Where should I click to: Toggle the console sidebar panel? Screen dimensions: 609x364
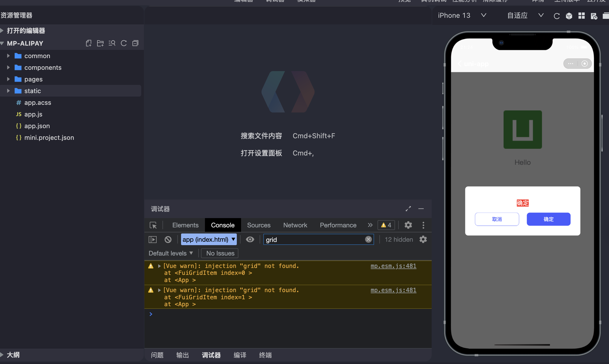[153, 240]
